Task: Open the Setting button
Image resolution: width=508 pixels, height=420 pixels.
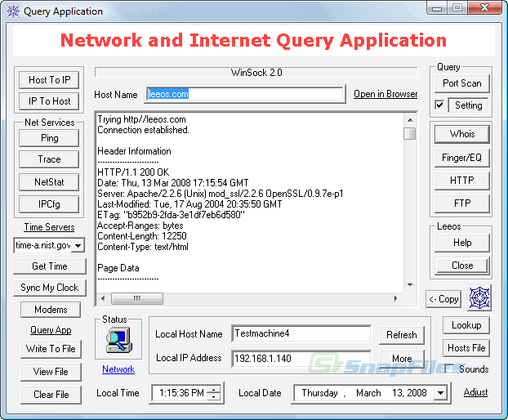Action: tap(469, 105)
